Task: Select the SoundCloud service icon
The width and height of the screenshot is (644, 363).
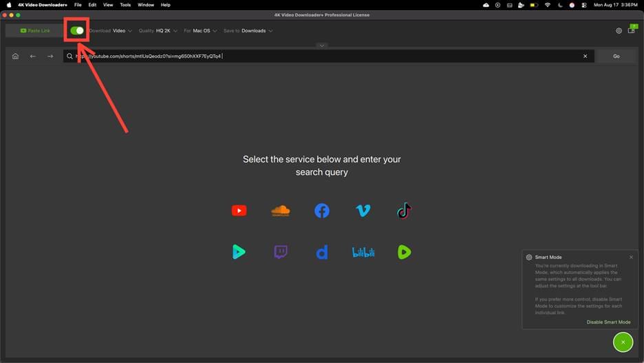Action: pyautogui.click(x=281, y=211)
